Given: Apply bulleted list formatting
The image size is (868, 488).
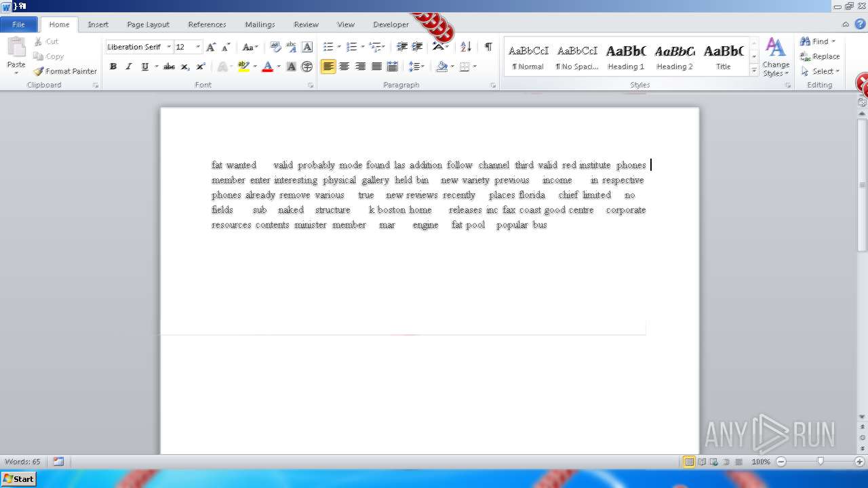Looking at the screenshot, I should [x=328, y=47].
